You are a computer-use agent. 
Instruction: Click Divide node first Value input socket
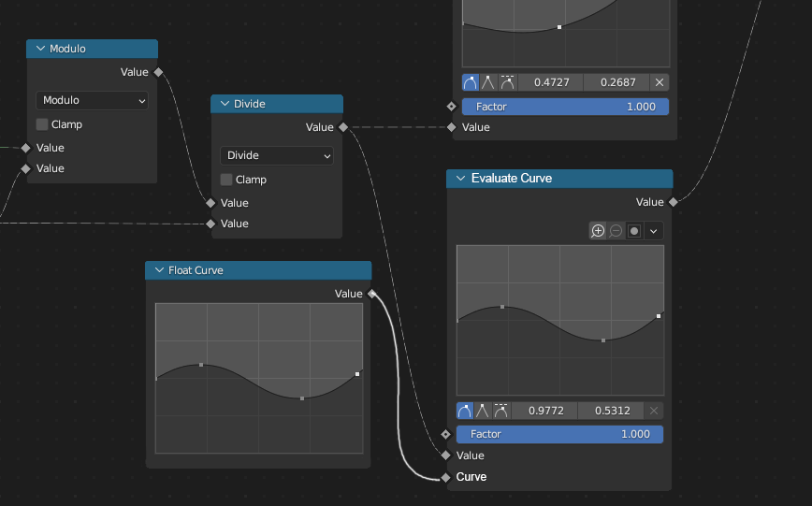[x=210, y=203]
